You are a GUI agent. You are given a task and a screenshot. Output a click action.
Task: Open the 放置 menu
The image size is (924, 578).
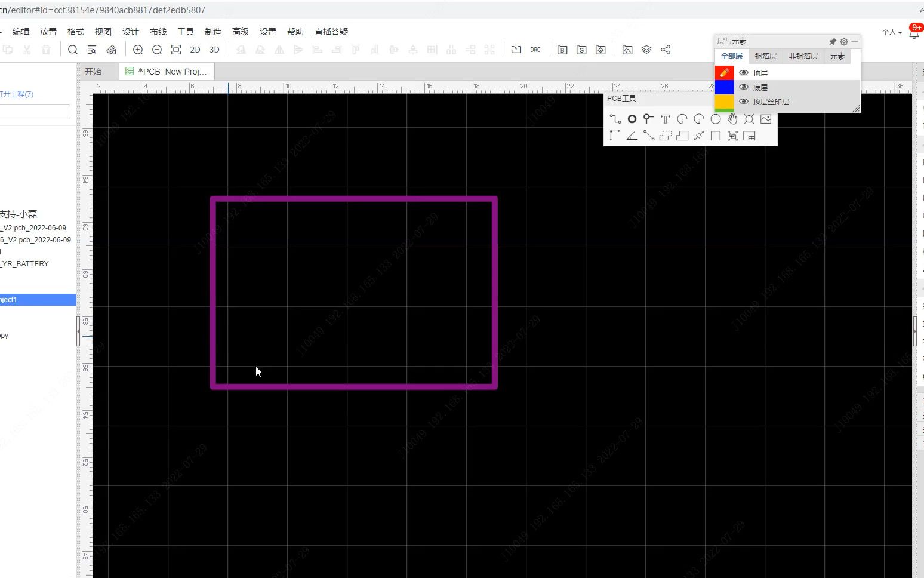coord(48,32)
